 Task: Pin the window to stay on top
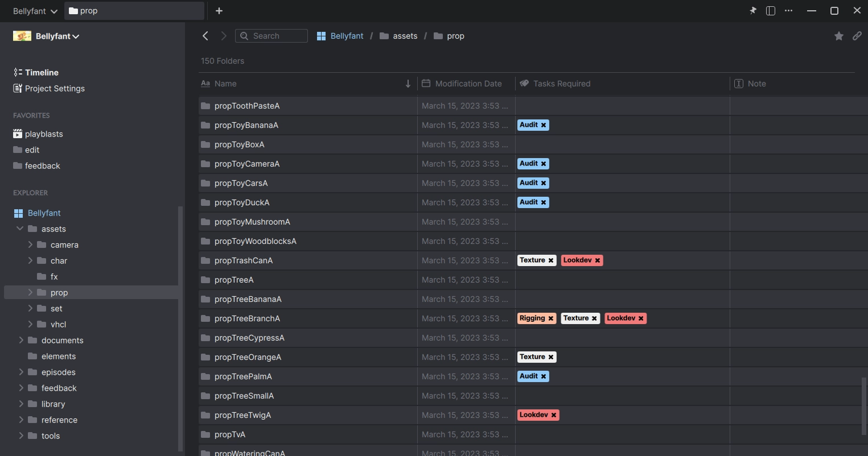coord(752,10)
